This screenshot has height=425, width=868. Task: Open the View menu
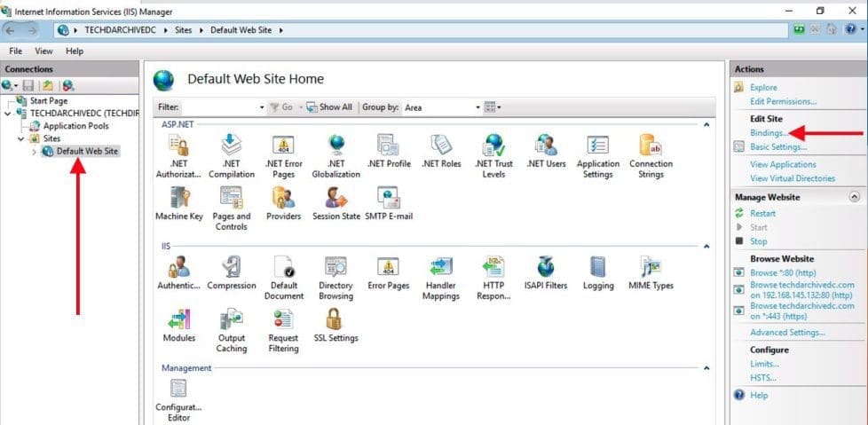coord(43,51)
